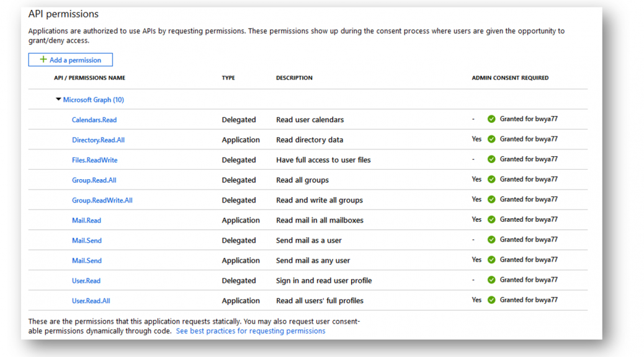Open the Group.Read.All permission
Screen dimensions: 644x357
tap(94, 180)
